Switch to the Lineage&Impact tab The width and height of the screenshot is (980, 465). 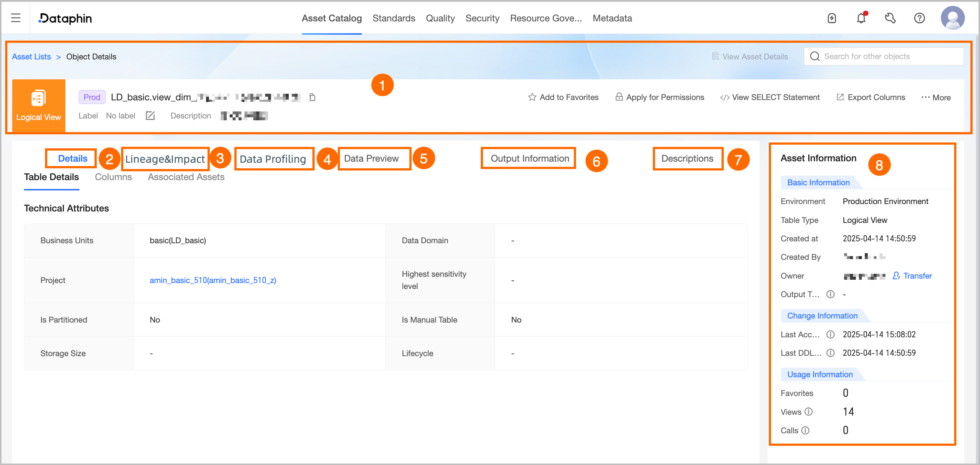pos(165,159)
